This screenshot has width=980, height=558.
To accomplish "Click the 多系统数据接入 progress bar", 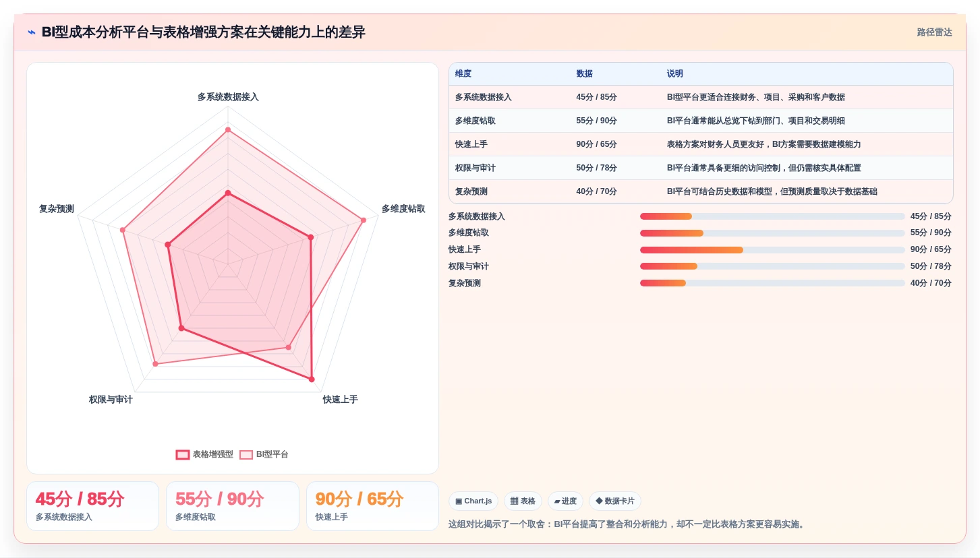I will click(772, 216).
